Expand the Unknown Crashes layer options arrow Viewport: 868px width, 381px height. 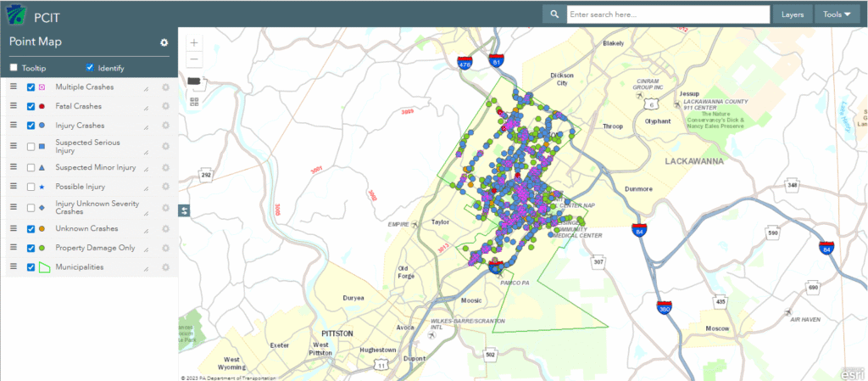click(146, 229)
